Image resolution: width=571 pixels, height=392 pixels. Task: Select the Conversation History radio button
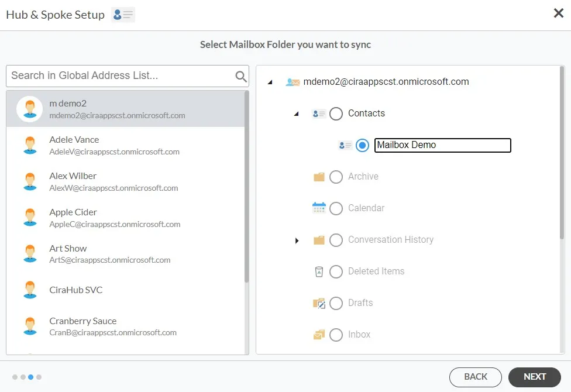click(x=336, y=240)
